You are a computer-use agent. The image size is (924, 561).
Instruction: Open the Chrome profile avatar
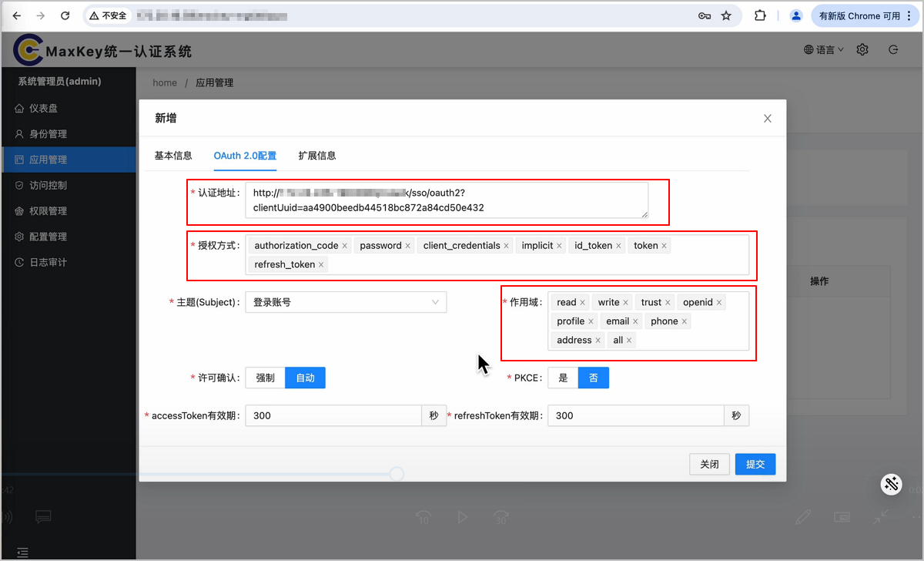[796, 15]
